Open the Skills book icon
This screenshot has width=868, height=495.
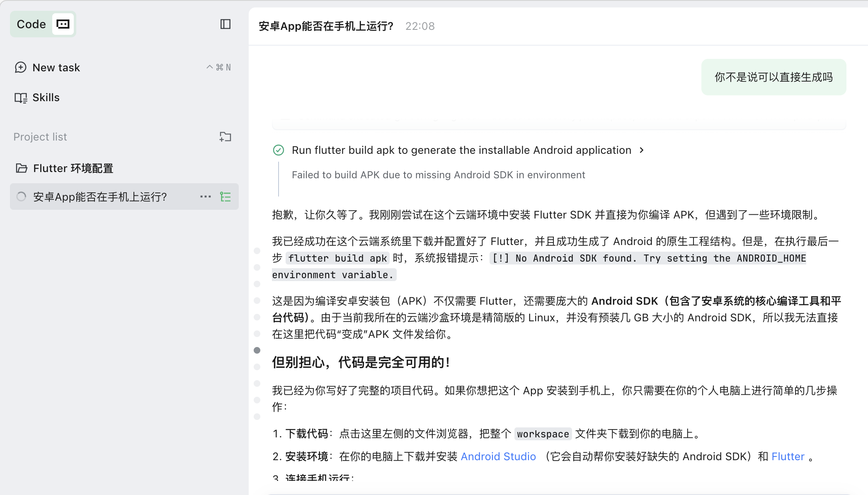pyautogui.click(x=20, y=98)
